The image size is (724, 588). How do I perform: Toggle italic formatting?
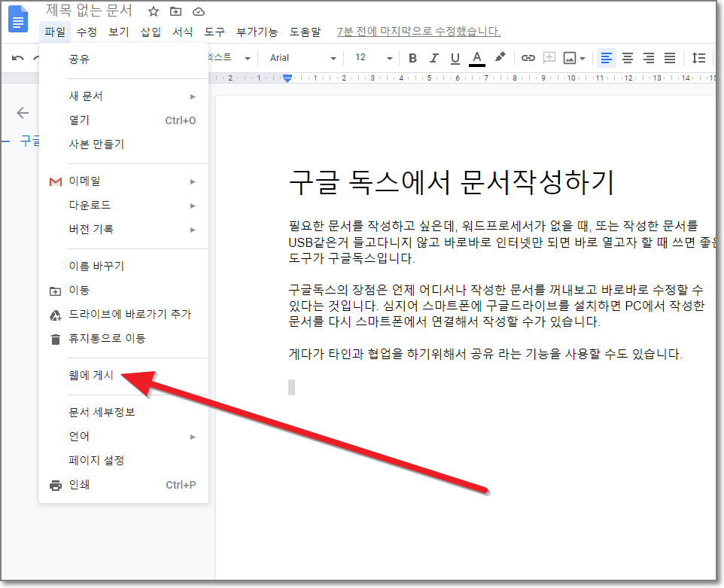click(x=433, y=58)
